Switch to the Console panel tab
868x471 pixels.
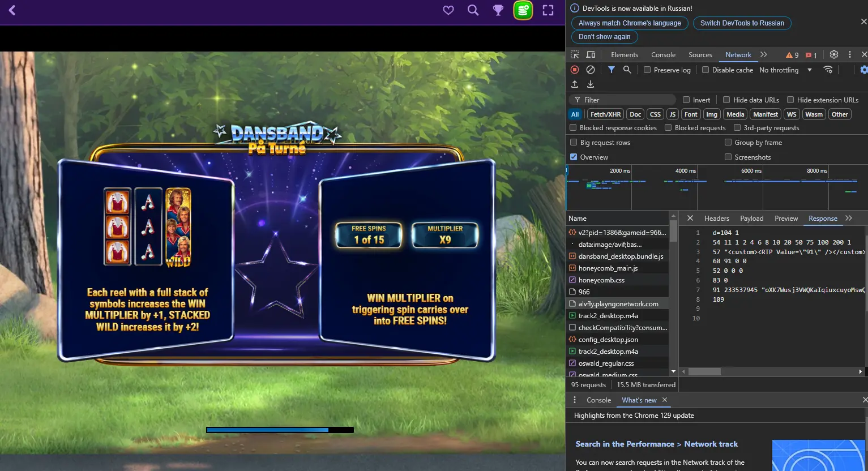pyautogui.click(x=663, y=55)
